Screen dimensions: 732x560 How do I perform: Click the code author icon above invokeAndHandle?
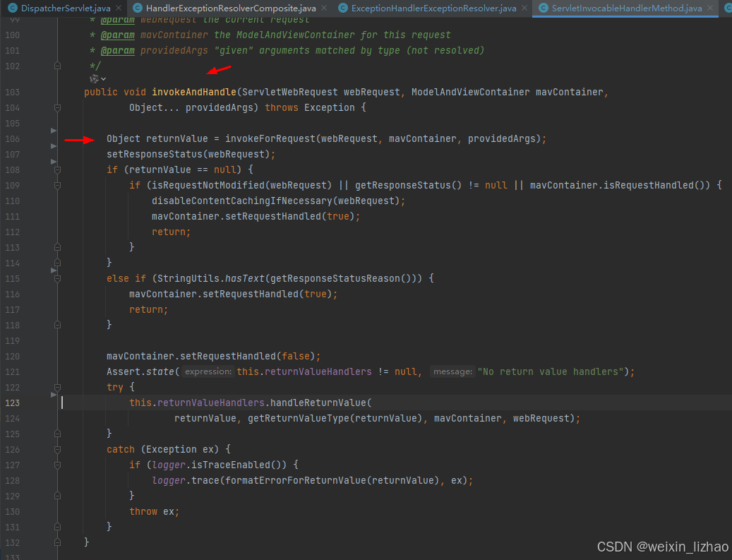94,79
